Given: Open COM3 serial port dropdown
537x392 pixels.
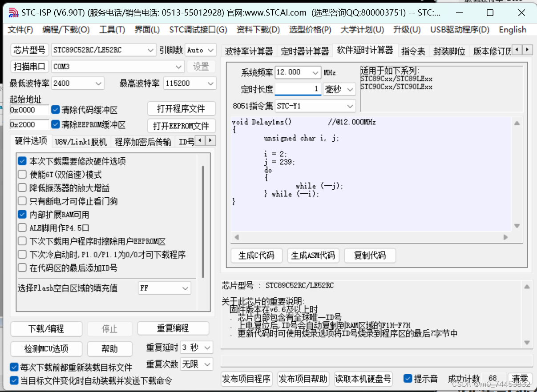Looking at the screenshot, I should coord(117,67).
